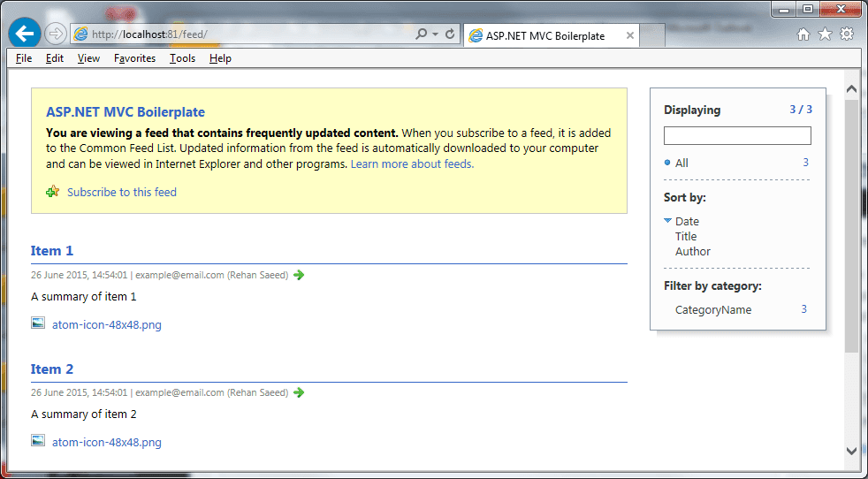This screenshot has width=868, height=479.
Task: Click the scrollbar up arrow
Action: (x=852, y=88)
